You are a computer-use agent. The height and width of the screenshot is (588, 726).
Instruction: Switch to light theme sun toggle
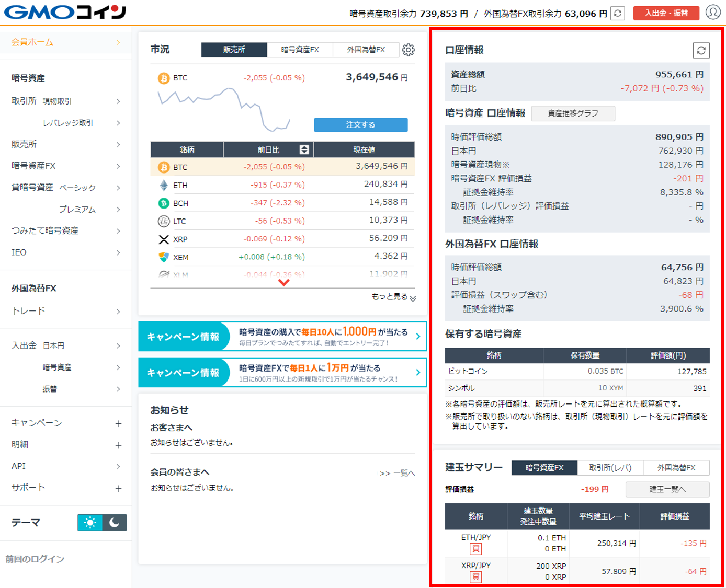[x=90, y=522]
